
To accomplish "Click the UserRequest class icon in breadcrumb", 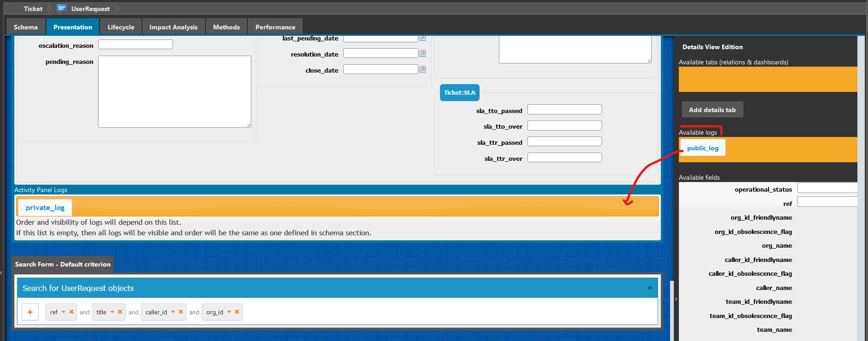I will click(x=62, y=8).
